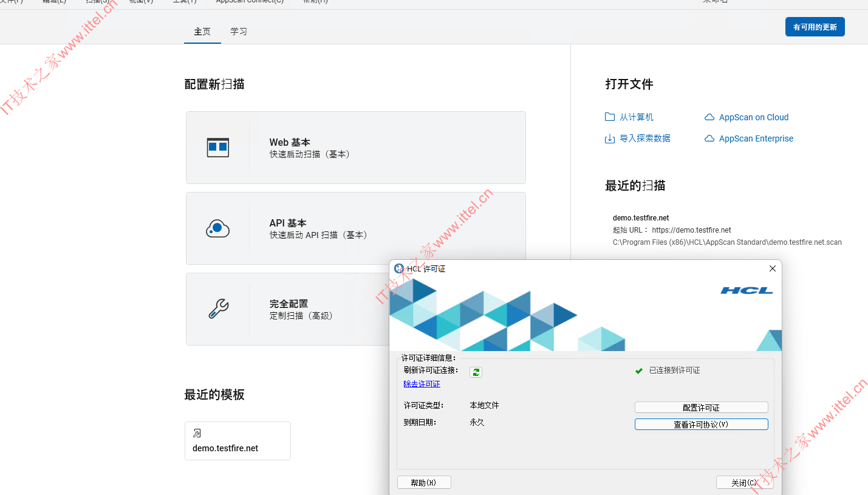The height and width of the screenshot is (495, 868).
Task: Click the cloud icon beside AppScan Enterprise
Action: 709,138
